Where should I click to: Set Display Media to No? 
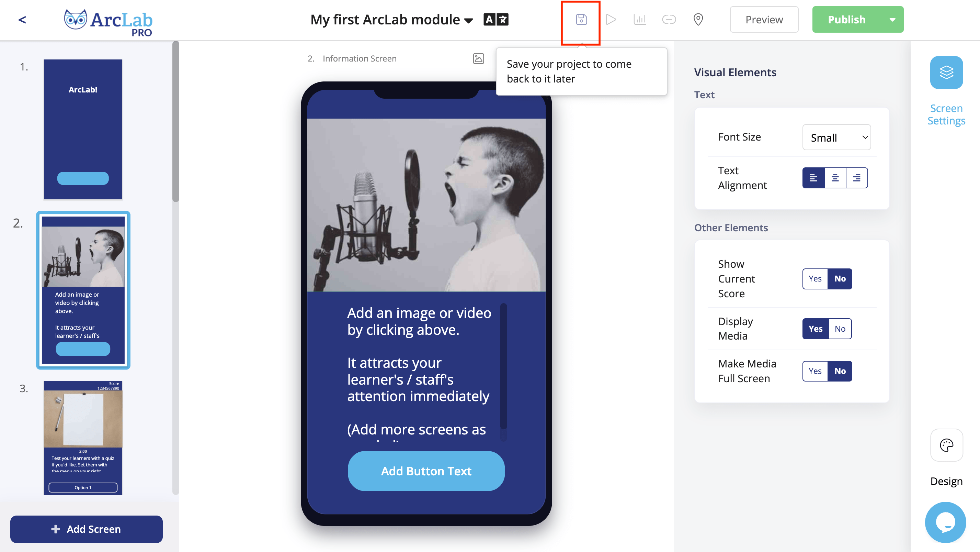pos(840,329)
